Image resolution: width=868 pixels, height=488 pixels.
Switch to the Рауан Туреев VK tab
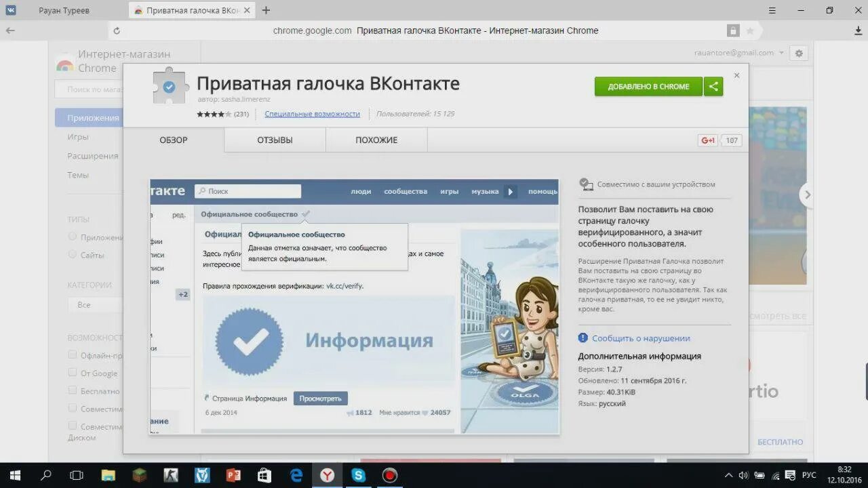coord(64,10)
